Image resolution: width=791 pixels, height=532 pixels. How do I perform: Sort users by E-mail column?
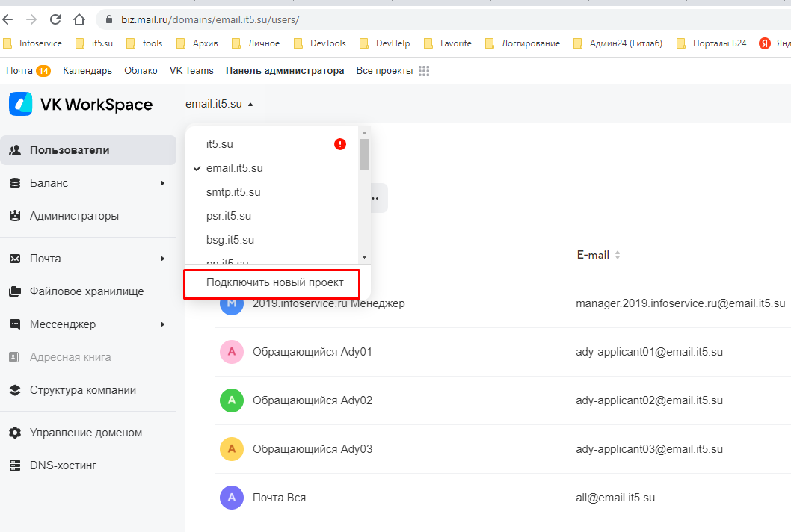(598, 255)
